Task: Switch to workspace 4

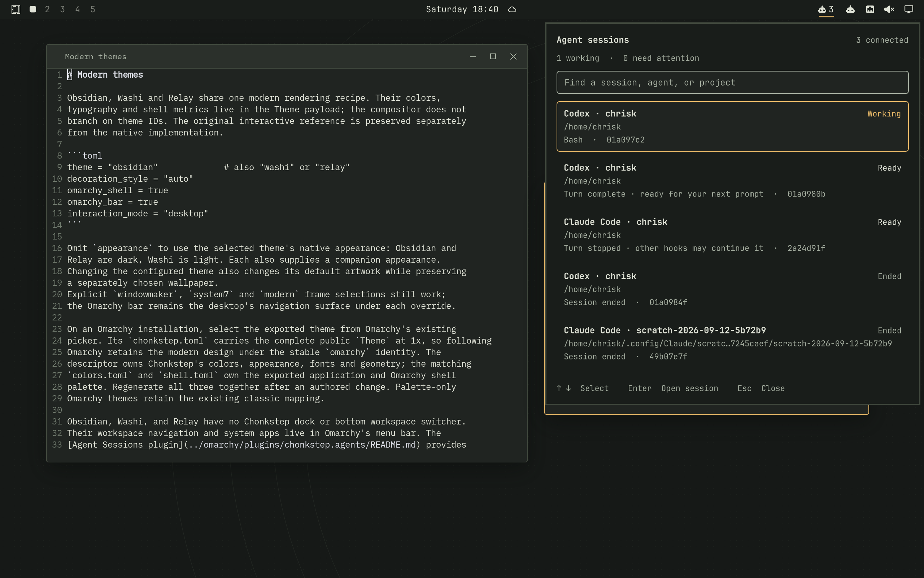Action: click(78, 9)
